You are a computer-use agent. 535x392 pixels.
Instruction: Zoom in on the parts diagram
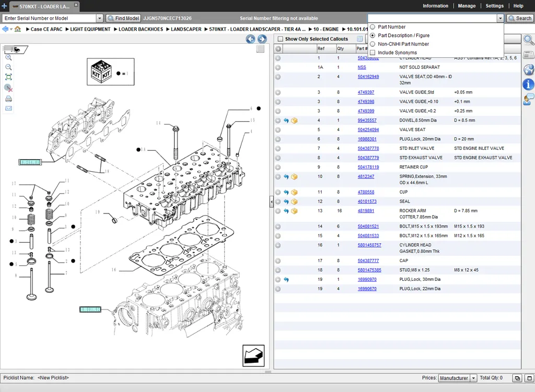click(8, 57)
